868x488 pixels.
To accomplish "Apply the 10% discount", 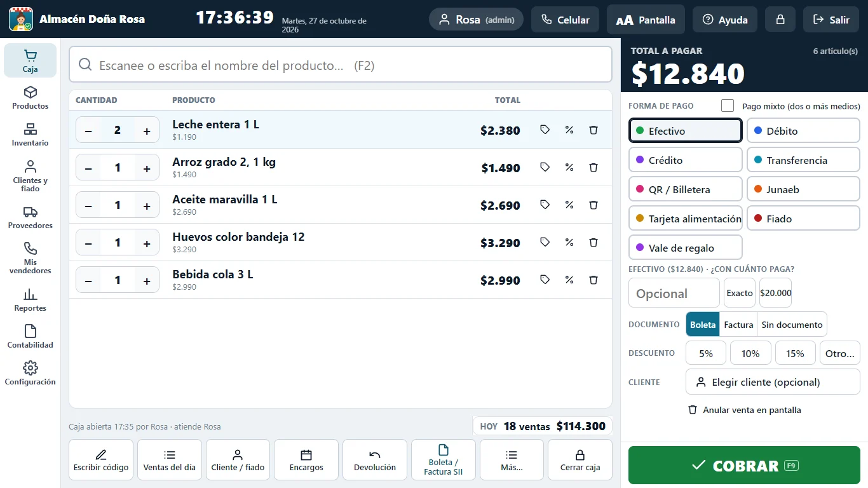I will tap(750, 353).
